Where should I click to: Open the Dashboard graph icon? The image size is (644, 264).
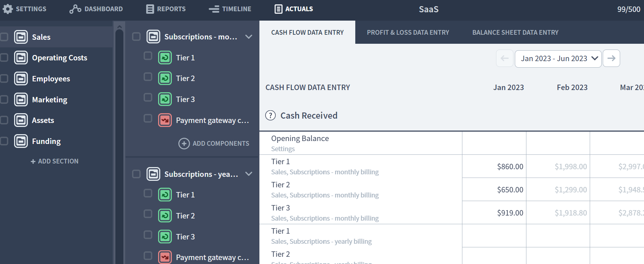pyautogui.click(x=75, y=9)
